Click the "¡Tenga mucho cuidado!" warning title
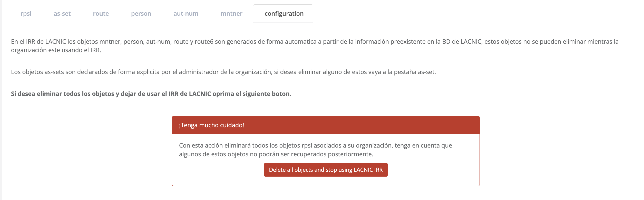This screenshot has height=200, width=644. click(x=211, y=125)
